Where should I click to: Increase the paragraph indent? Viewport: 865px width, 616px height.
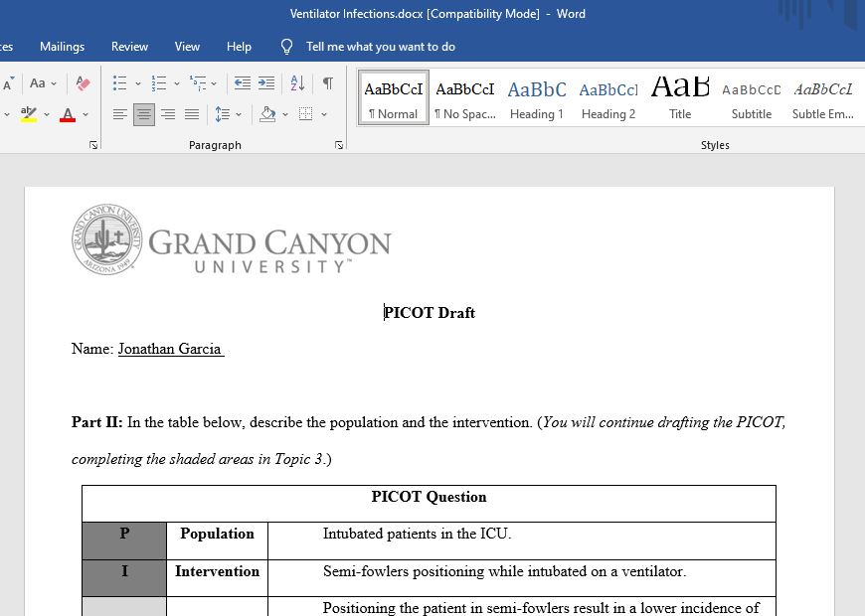click(266, 83)
